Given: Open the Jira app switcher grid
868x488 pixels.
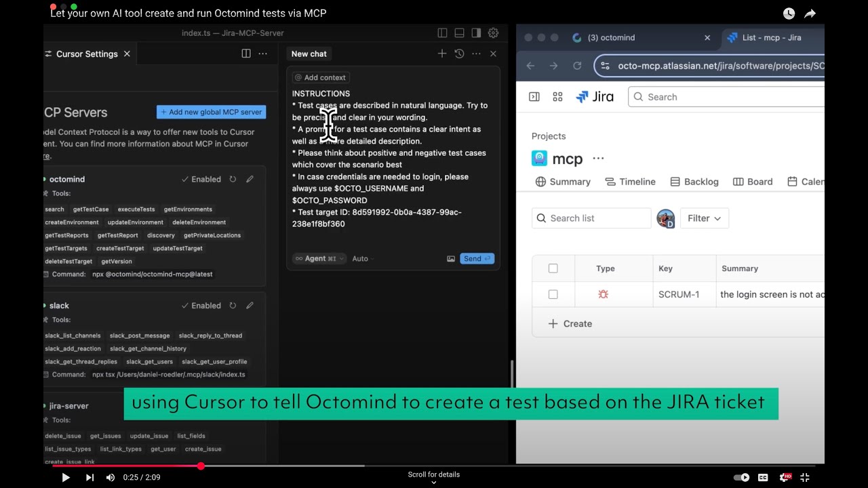Looking at the screenshot, I should tap(557, 97).
